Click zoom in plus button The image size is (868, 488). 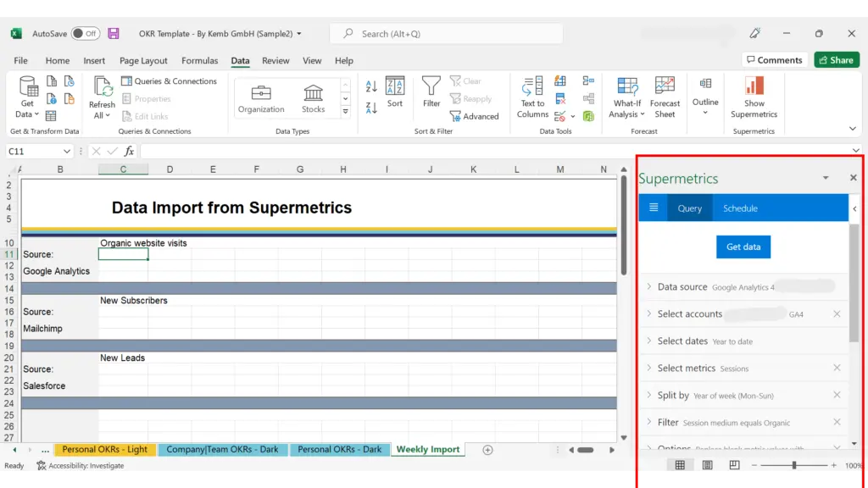[x=834, y=465]
